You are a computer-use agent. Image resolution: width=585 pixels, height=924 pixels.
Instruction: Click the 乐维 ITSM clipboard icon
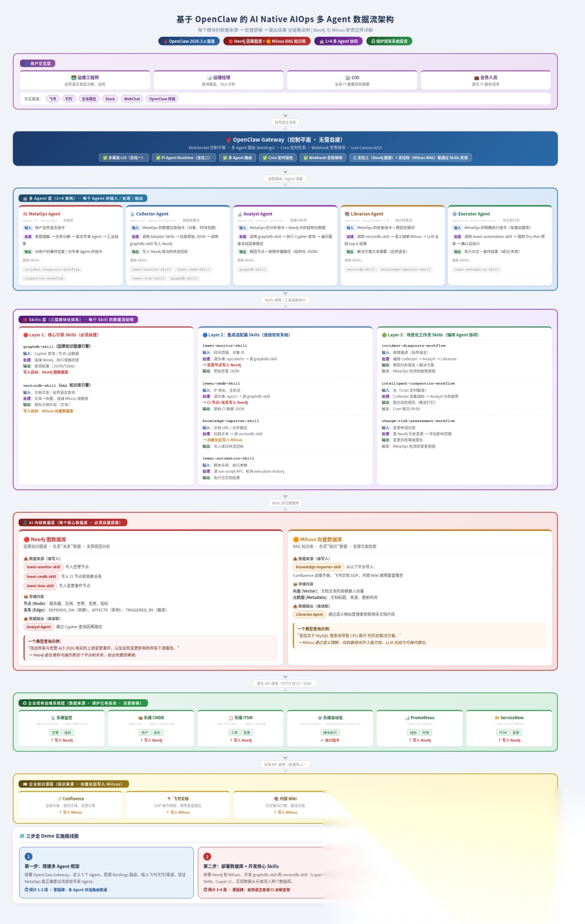coord(231,718)
